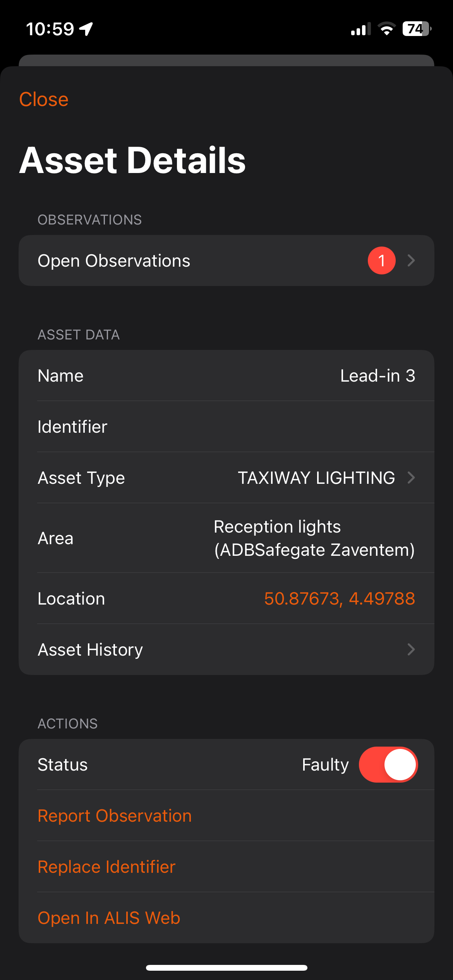Tap Report Observation
453x980 pixels.
(115, 816)
